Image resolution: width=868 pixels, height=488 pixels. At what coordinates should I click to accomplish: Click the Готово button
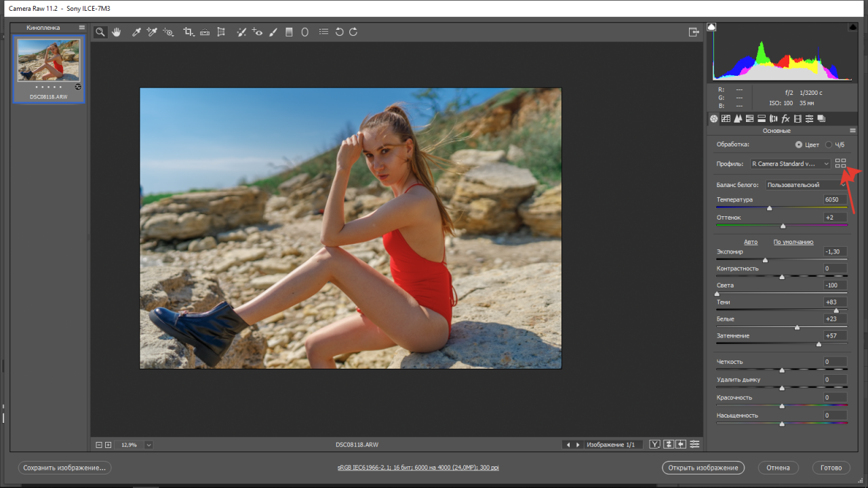(831, 468)
